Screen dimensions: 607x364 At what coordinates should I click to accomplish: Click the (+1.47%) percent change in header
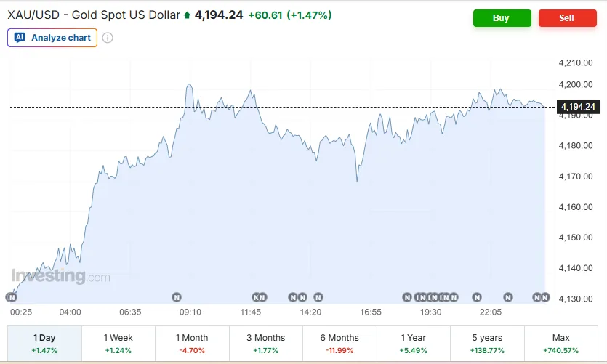(309, 15)
